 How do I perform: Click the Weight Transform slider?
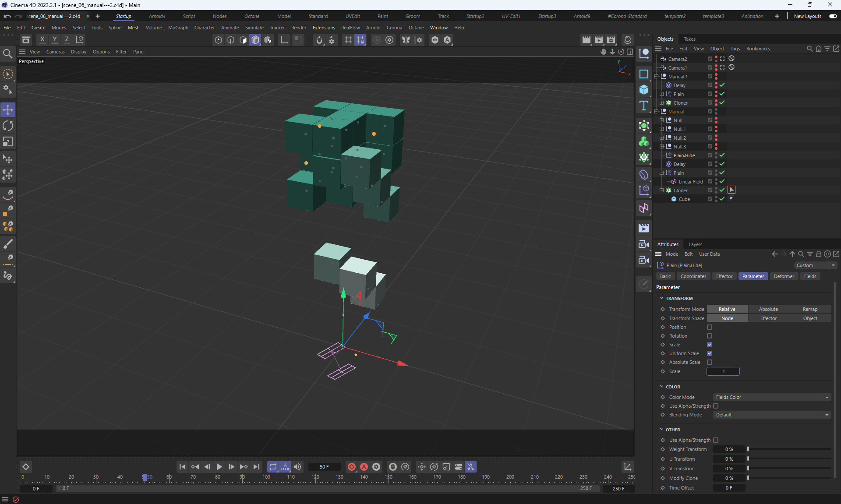point(788,449)
